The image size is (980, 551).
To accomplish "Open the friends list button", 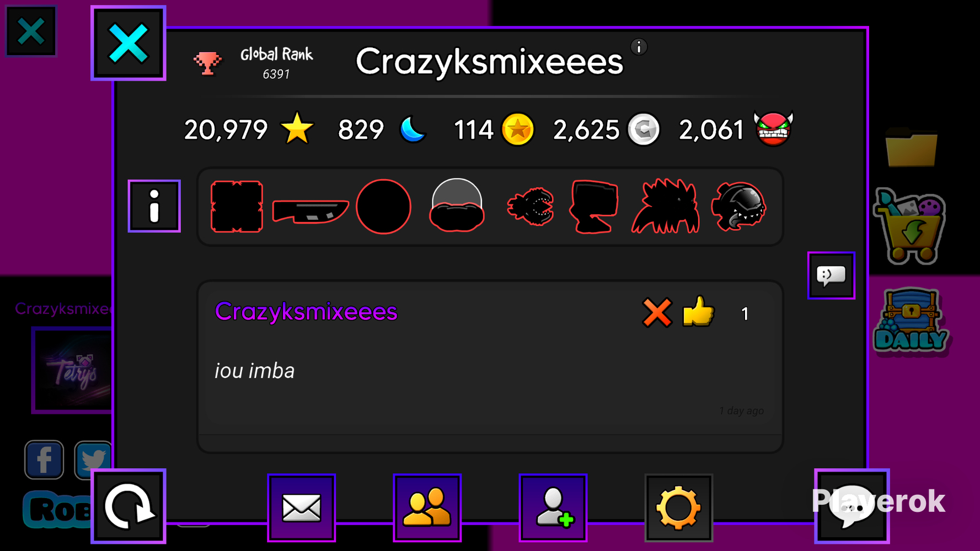I will [427, 507].
